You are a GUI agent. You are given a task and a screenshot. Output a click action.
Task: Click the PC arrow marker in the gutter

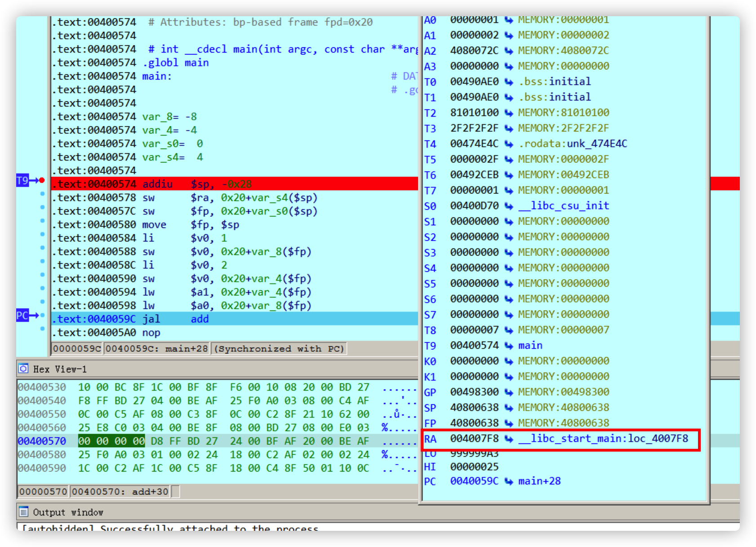pyautogui.click(x=27, y=315)
